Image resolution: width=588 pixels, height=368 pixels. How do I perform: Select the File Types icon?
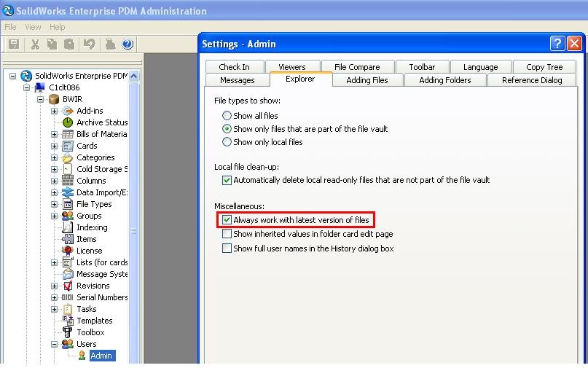coord(68,204)
